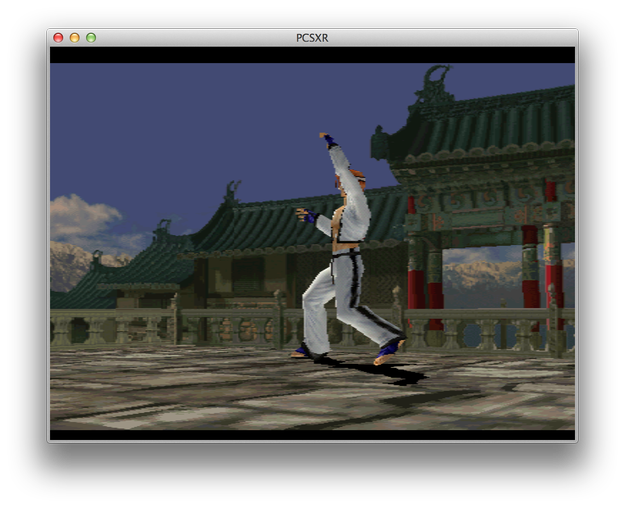Minimize the PCSXR window with the yellow button

[75, 38]
